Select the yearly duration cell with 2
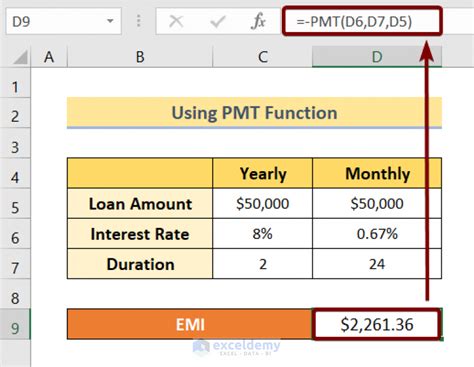This screenshot has height=367, width=474. tap(263, 264)
